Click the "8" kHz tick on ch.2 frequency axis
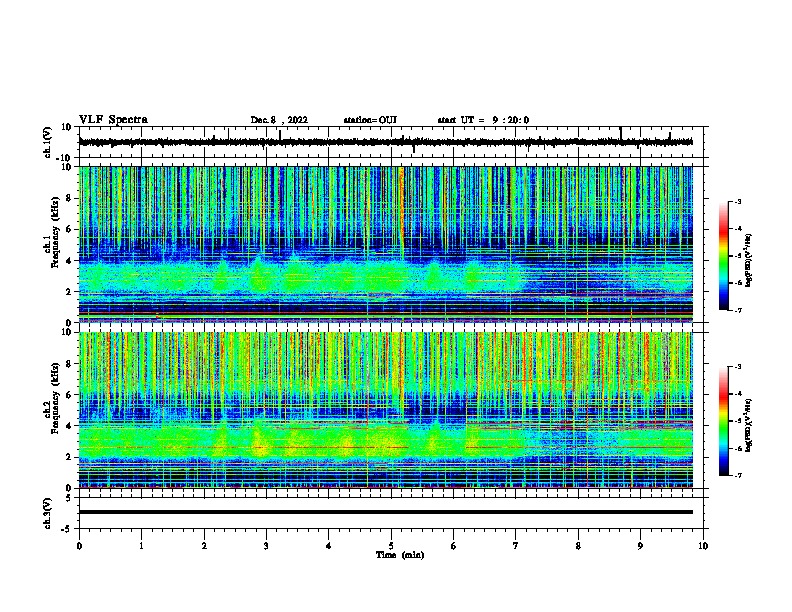792x612 pixels. pyautogui.click(x=70, y=364)
